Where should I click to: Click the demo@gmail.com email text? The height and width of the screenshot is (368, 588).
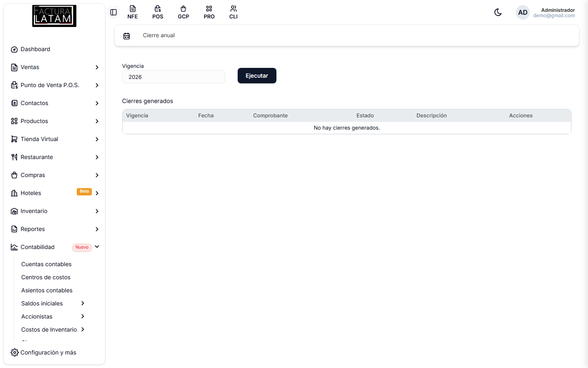click(x=554, y=16)
